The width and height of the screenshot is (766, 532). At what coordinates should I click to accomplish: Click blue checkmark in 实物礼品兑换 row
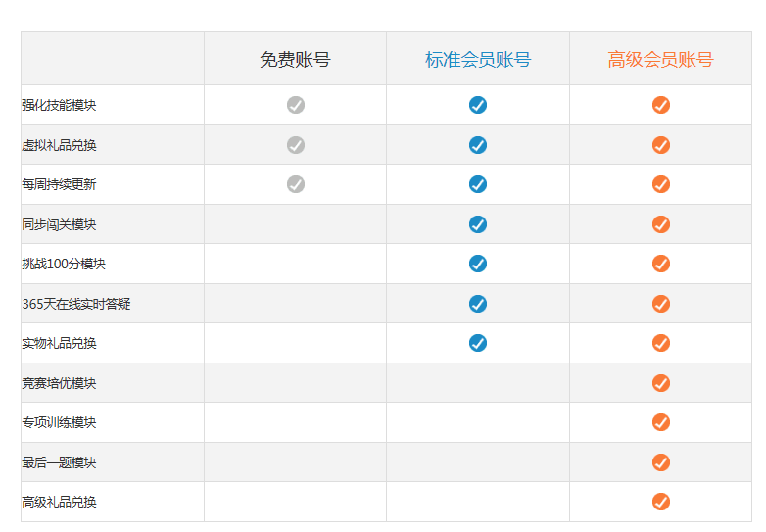coord(478,343)
